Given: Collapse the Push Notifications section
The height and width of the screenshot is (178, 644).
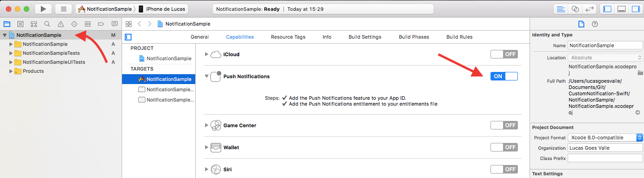Looking at the screenshot, I should pos(207,76).
